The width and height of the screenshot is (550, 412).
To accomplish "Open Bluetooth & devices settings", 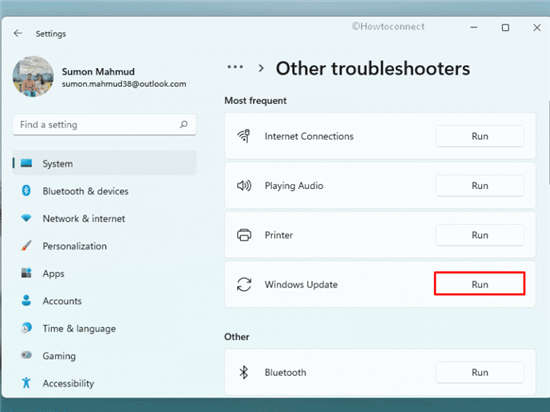I will (x=104, y=191).
